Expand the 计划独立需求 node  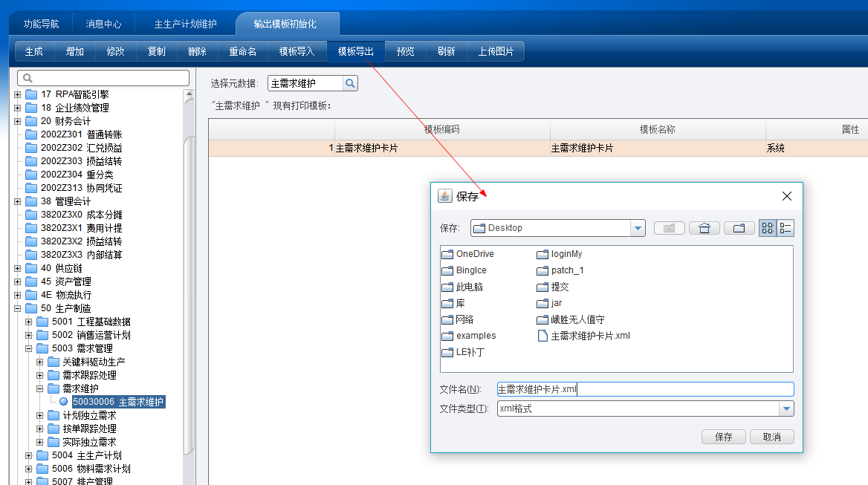pos(40,415)
